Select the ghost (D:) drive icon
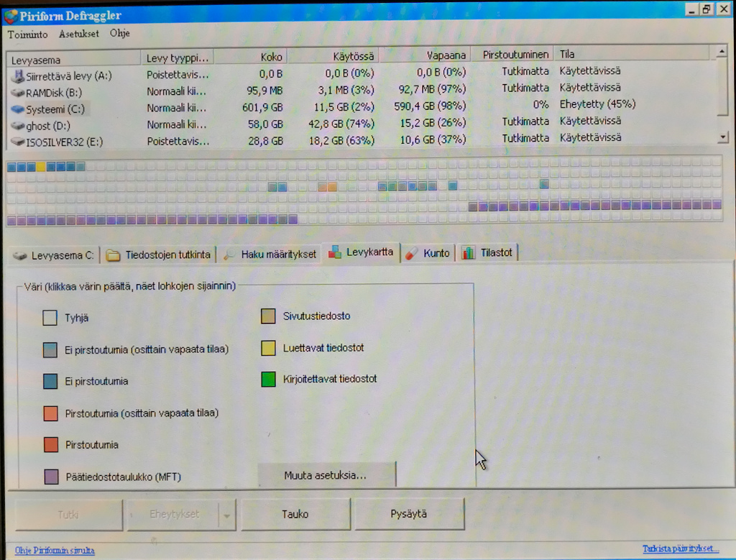This screenshot has height=560, width=736. tap(18, 125)
